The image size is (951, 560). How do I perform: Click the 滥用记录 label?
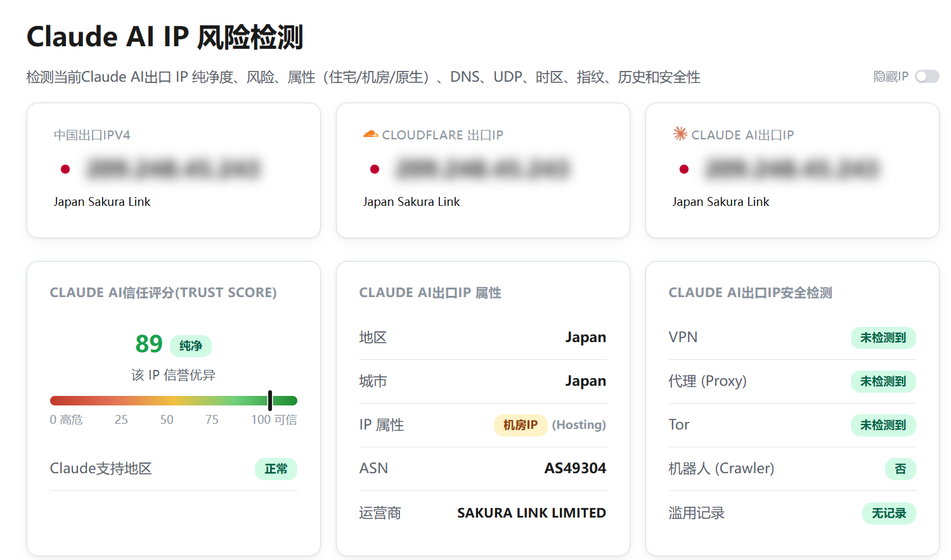point(697,513)
